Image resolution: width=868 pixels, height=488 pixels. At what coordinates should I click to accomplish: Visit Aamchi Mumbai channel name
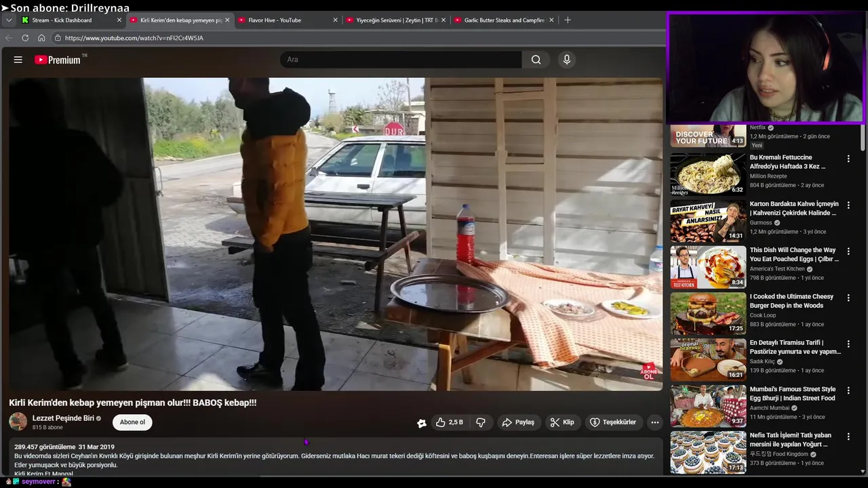[x=770, y=408]
